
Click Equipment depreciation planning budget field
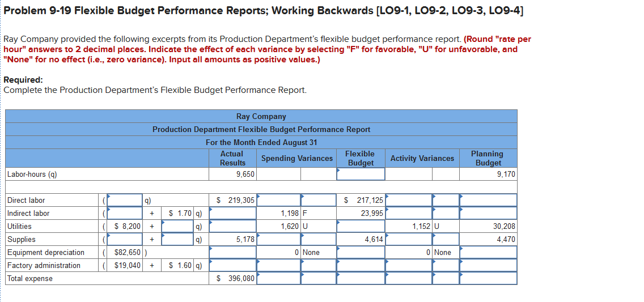tap(488, 252)
